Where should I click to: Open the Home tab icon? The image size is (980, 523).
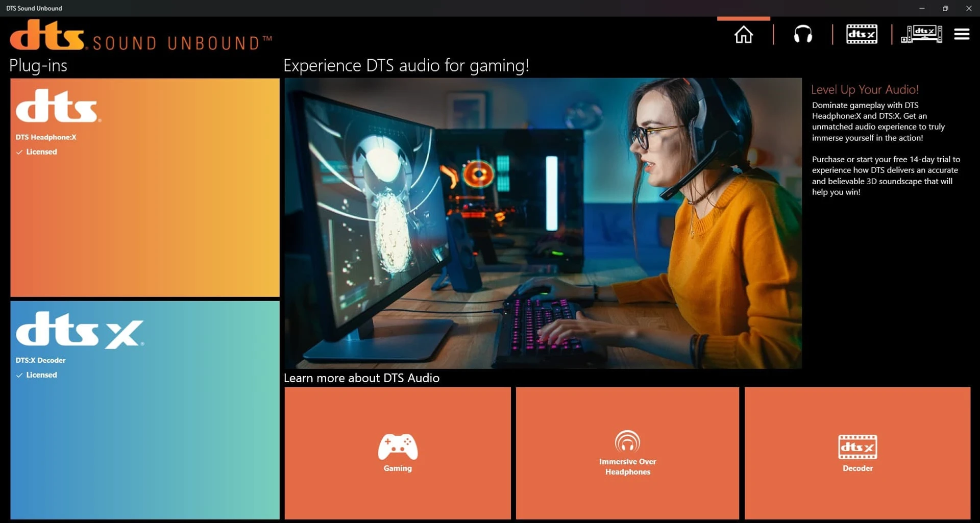pyautogui.click(x=743, y=35)
